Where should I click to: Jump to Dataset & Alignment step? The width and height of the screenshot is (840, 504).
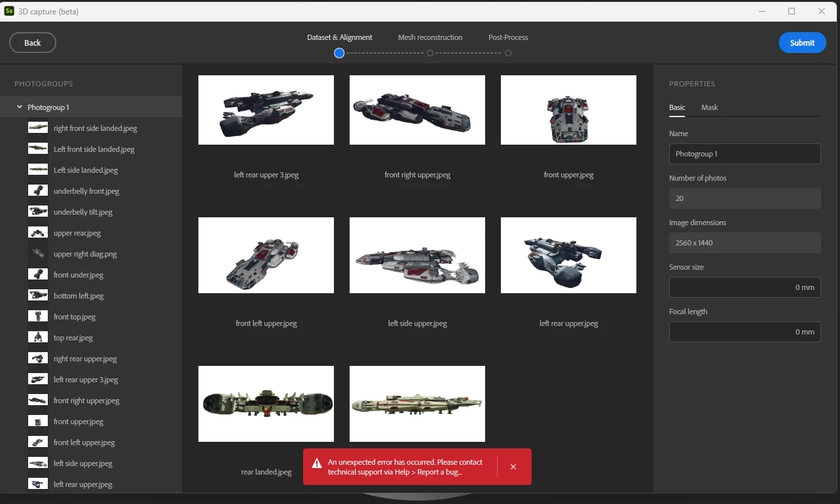click(x=340, y=37)
